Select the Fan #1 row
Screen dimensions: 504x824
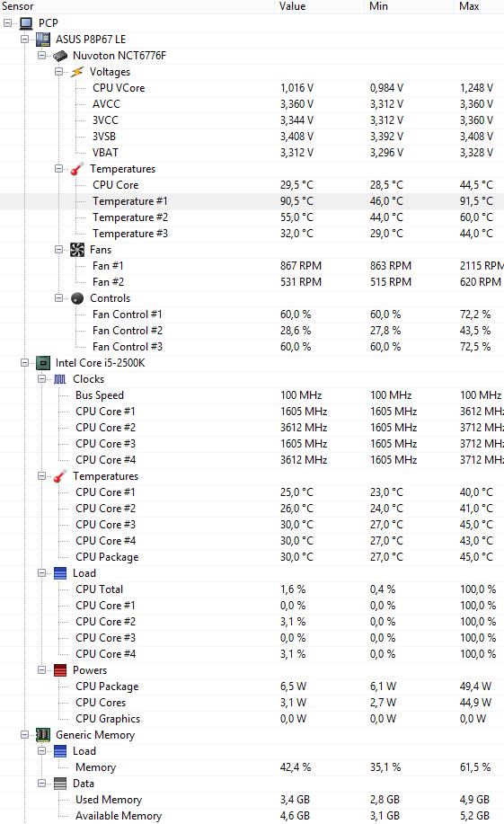252,266
